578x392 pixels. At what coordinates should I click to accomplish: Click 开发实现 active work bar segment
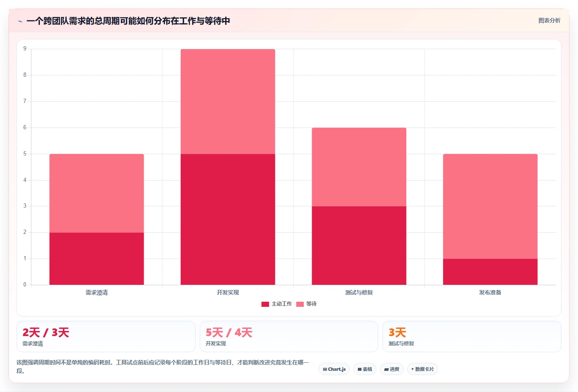(x=228, y=219)
